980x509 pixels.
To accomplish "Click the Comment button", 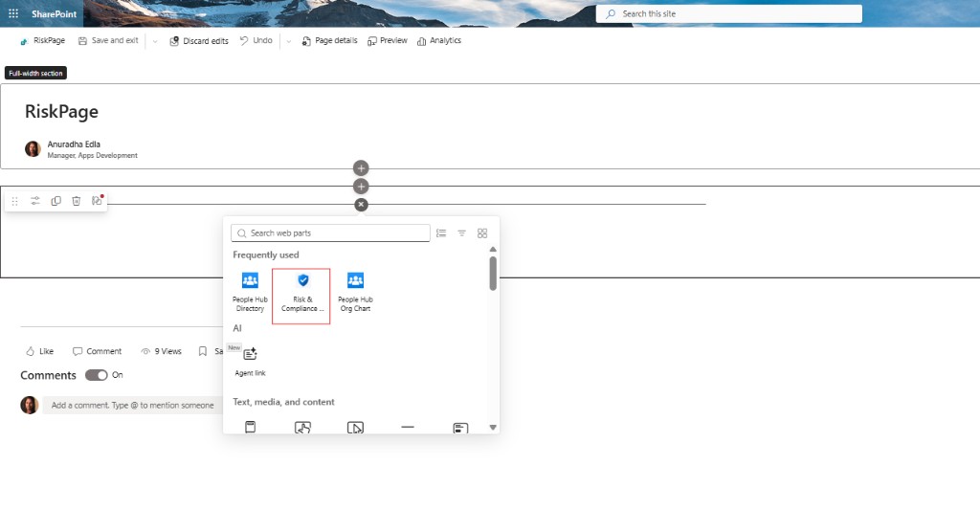I will coord(97,352).
